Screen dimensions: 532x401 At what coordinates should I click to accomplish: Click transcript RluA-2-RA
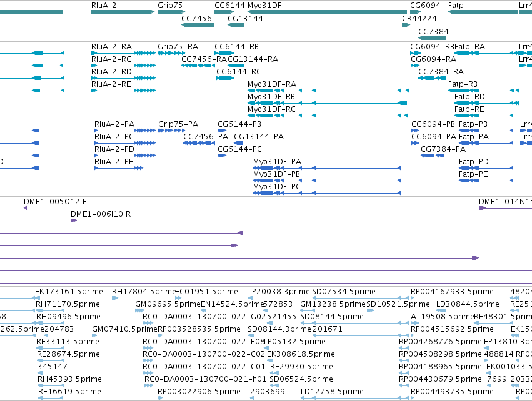(x=124, y=53)
